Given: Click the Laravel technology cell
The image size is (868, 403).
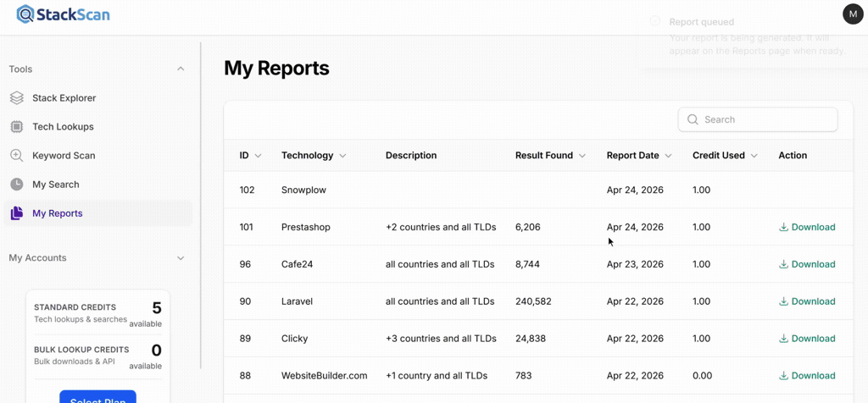Looking at the screenshot, I should click(x=298, y=301).
